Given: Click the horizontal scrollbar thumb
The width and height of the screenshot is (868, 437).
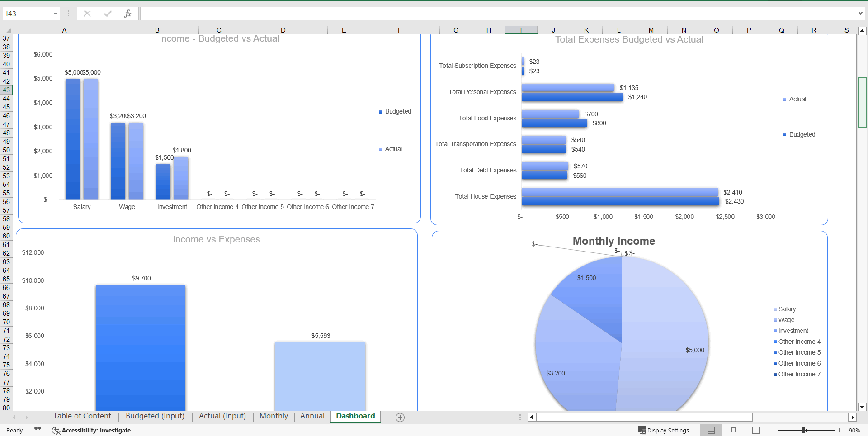Looking at the screenshot, I should click(644, 417).
